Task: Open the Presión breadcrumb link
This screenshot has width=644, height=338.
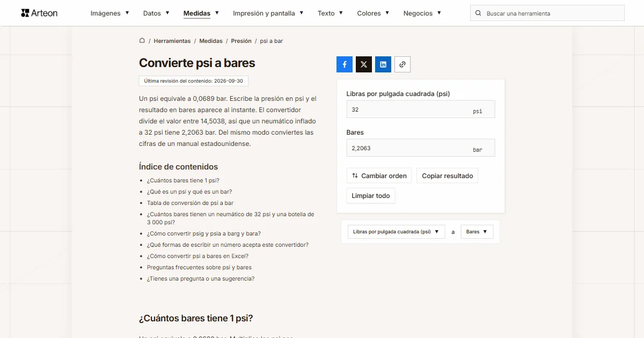Action: click(x=241, y=41)
